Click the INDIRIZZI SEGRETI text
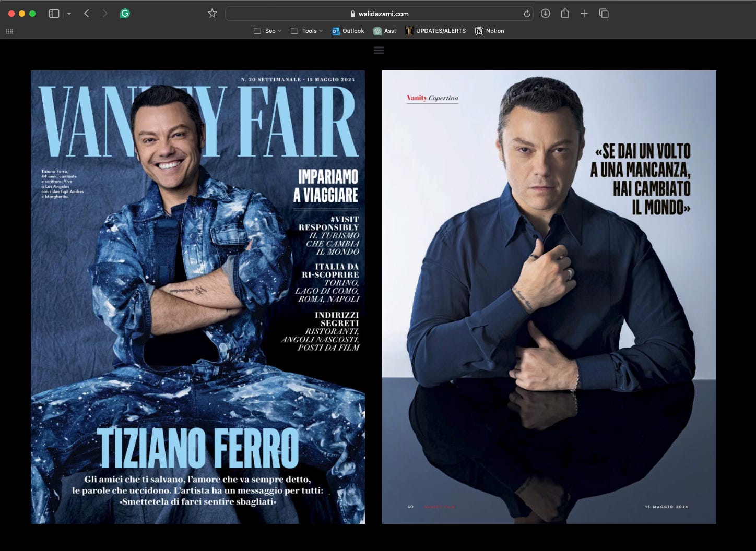The height and width of the screenshot is (551, 756). (x=337, y=319)
